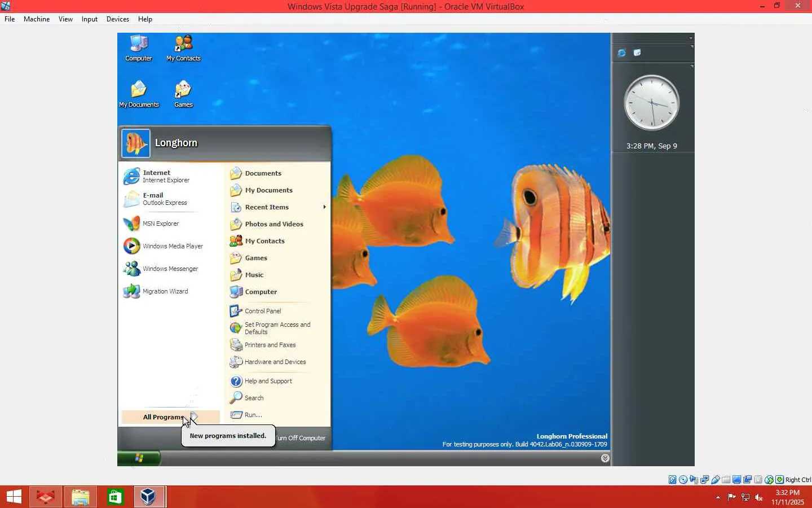Open the Input menu
Screen dimensions: 812x508
(90, 19)
